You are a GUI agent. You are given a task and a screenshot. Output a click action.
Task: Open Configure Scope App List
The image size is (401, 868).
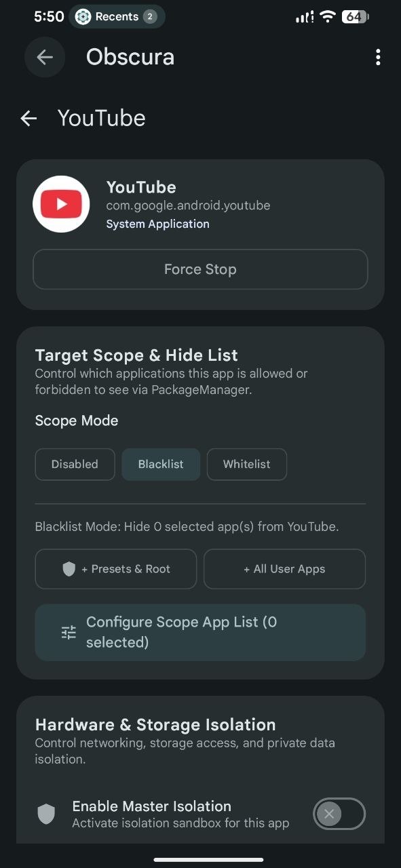[x=200, y=633]
